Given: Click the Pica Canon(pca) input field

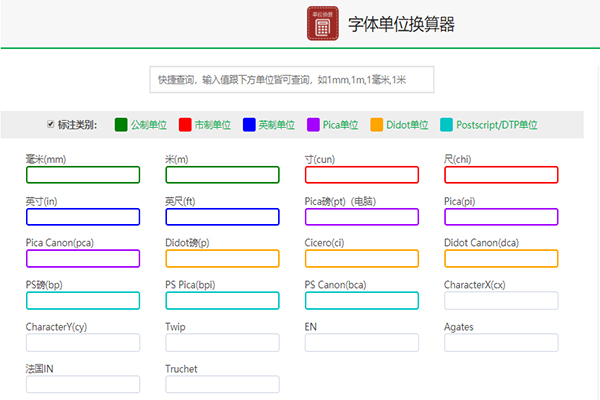Looking at the screenshot, I should (x=83, y=258).
